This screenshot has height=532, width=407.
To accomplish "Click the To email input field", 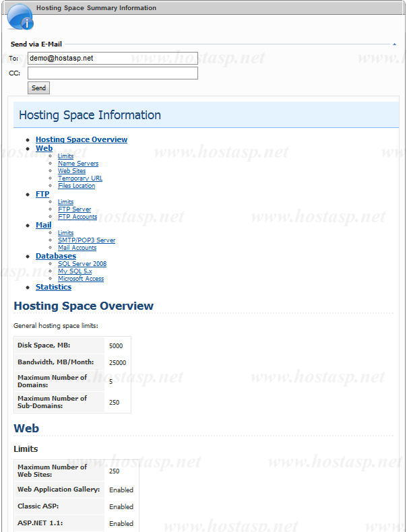I will click(x=113, y=58).
